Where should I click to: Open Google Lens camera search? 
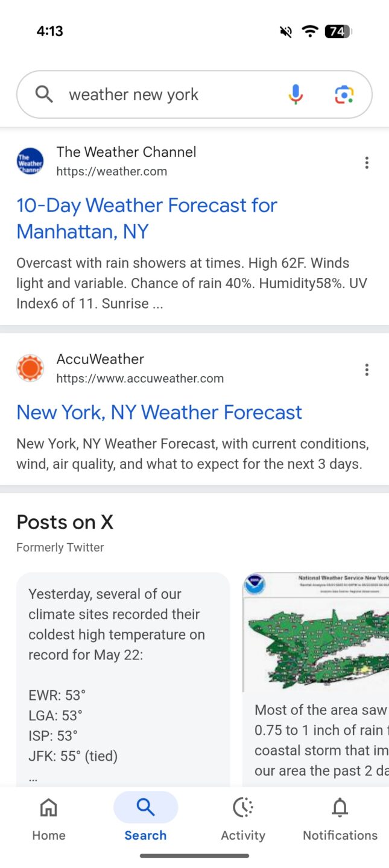pyautogui.click(x=343, y=94)
